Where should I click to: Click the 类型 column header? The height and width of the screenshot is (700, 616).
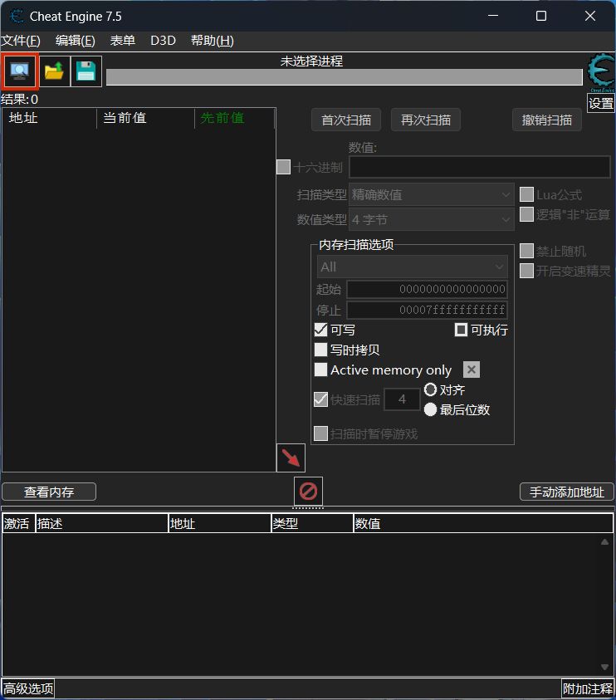312,523
